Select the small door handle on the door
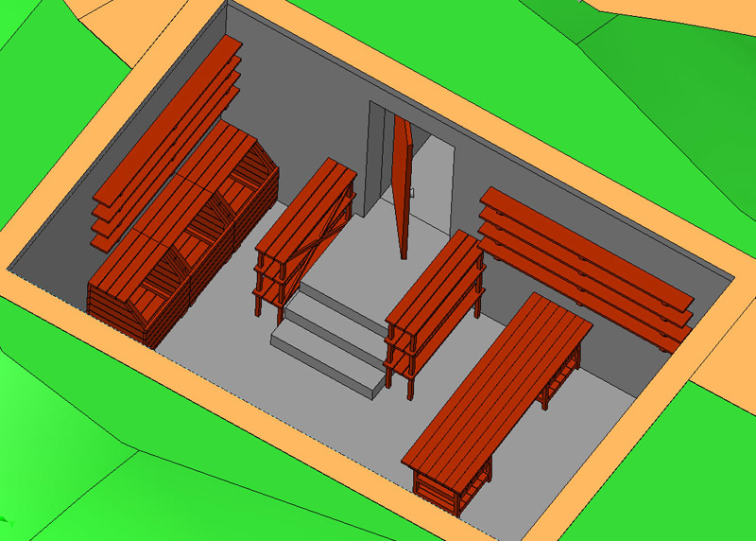 coord(412,193)
